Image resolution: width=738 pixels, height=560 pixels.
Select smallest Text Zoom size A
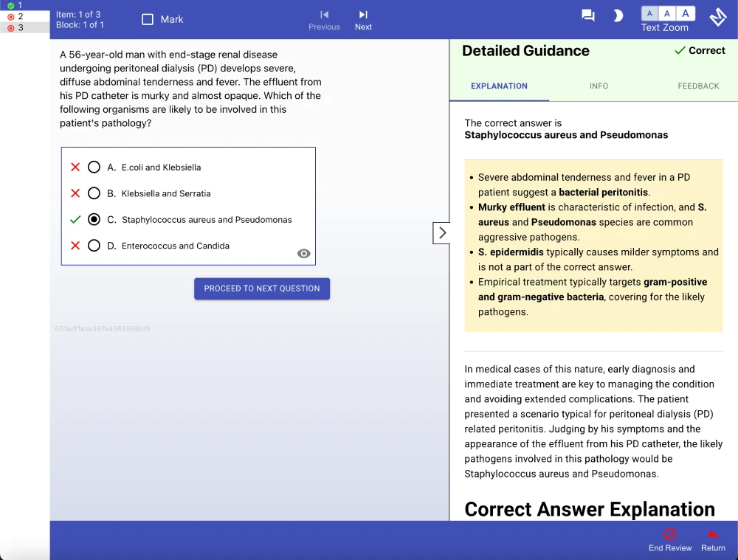(649, 13)
